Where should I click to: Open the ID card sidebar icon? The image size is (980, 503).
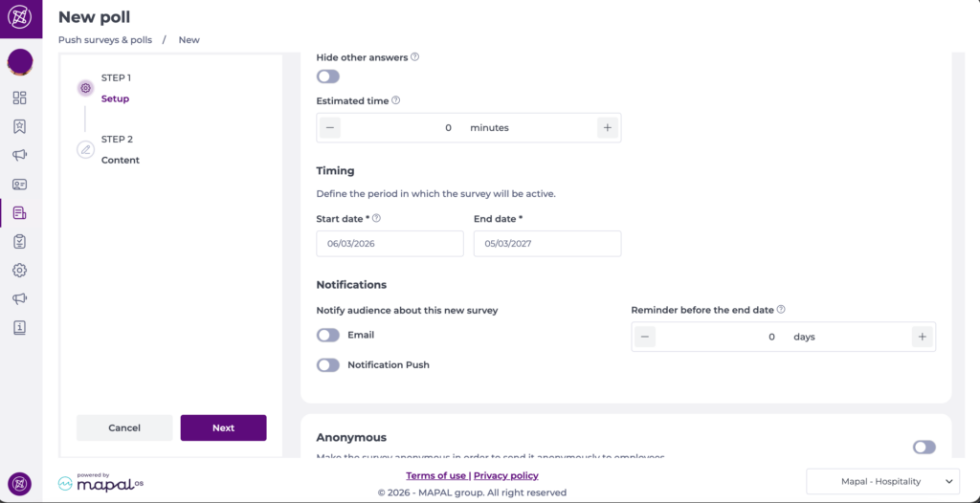click(20, 184)
